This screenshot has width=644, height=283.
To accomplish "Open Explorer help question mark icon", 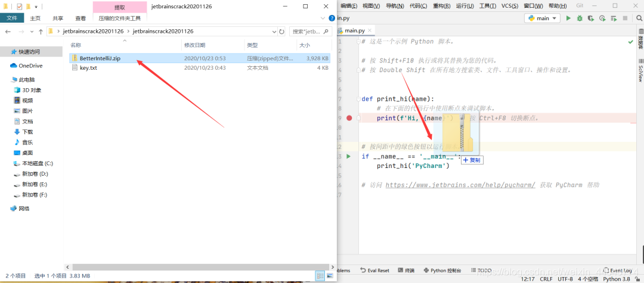I will coord(332,18).
